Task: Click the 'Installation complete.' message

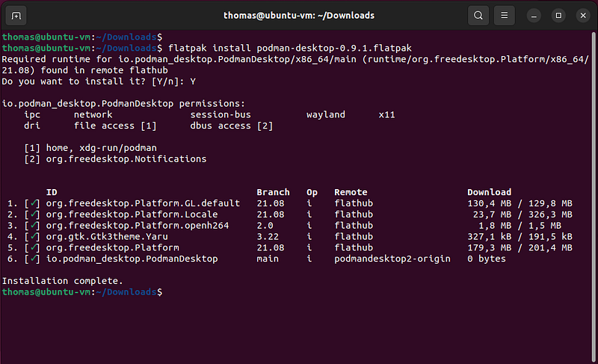Action: (x=63, y=281)
